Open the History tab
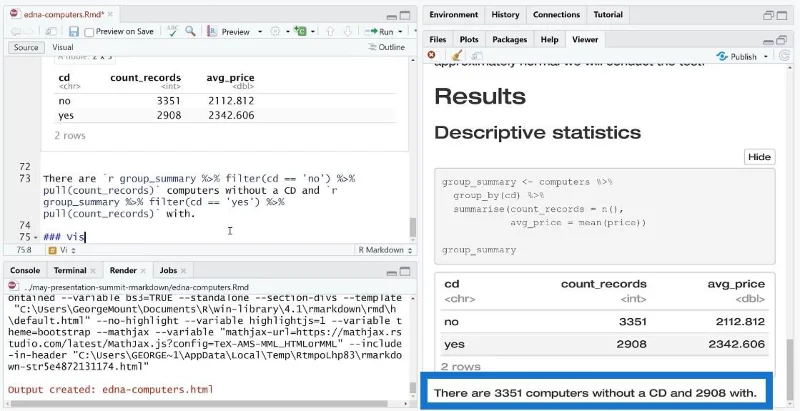Viewport: 800px width, 411px height. click(x=505, y=15)
